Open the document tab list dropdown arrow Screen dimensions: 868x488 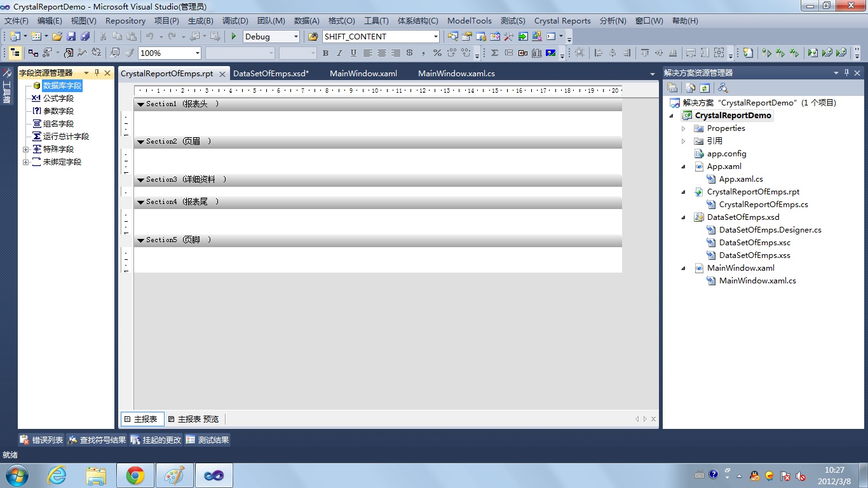(x=652, y=74)
